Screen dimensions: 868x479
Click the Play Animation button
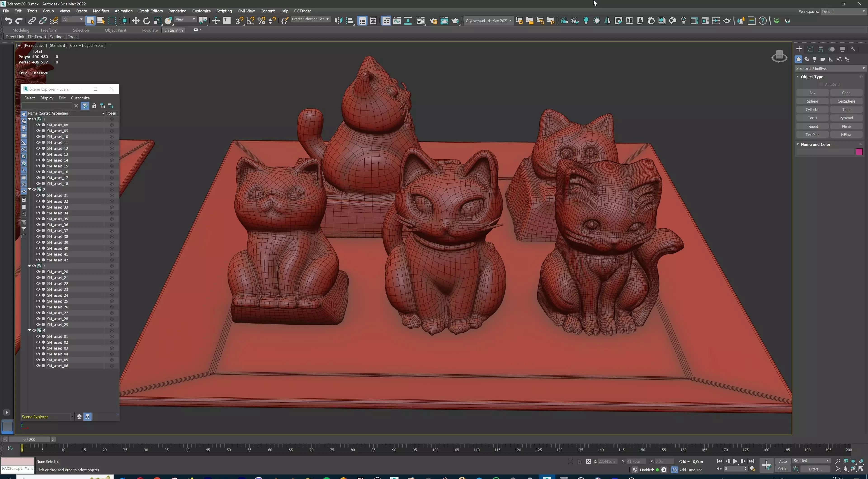click(735, 461)
